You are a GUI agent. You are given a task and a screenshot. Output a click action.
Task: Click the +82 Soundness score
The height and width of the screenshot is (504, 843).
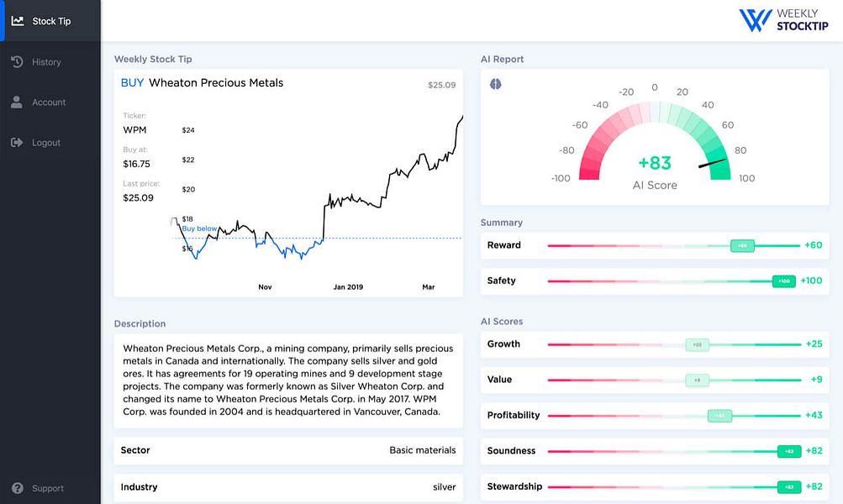[x=814, y=450]
